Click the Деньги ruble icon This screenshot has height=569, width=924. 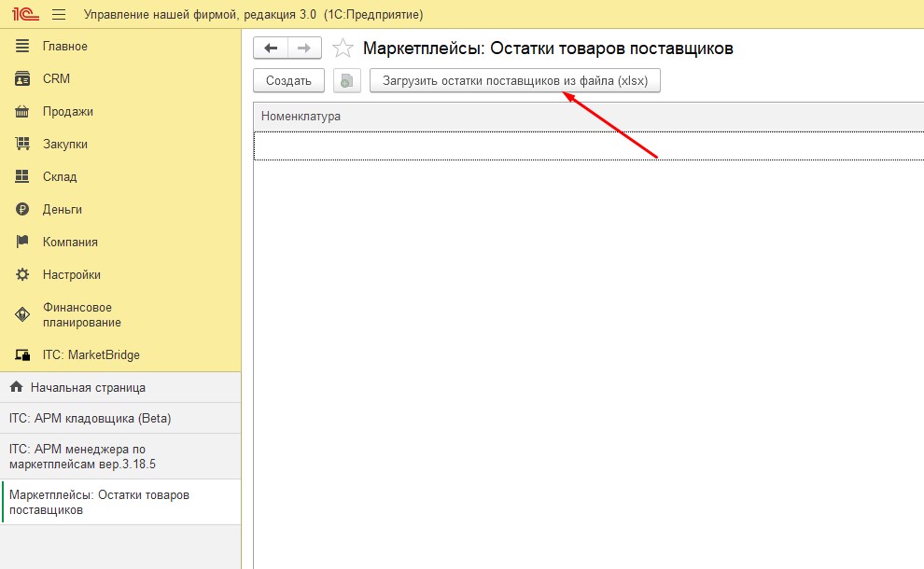point(22,209)
